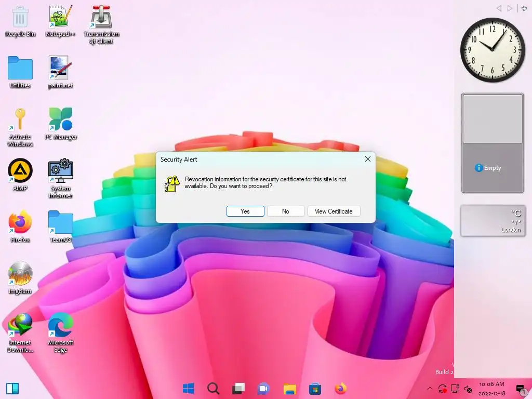Click No in the Security Alert dialog
The image size is (532, 399).
(286, 211)
